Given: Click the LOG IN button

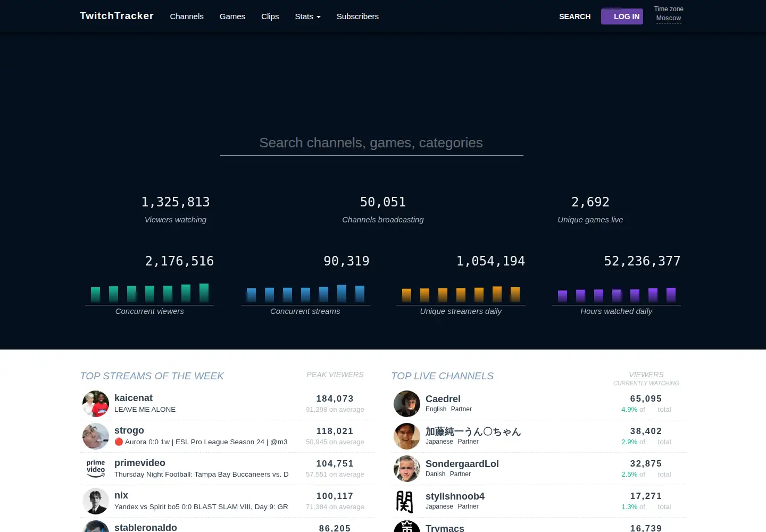Looking at the screenshot, I should pos(622,16).
